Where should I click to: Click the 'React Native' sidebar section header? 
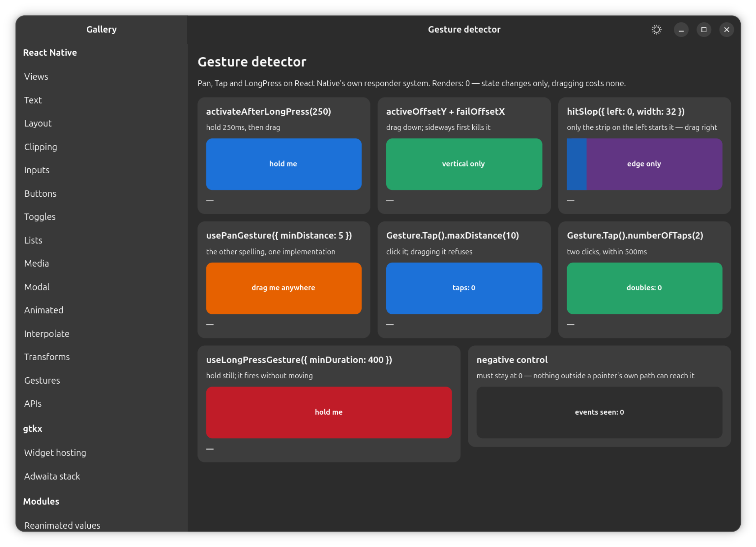pos(50,52)
